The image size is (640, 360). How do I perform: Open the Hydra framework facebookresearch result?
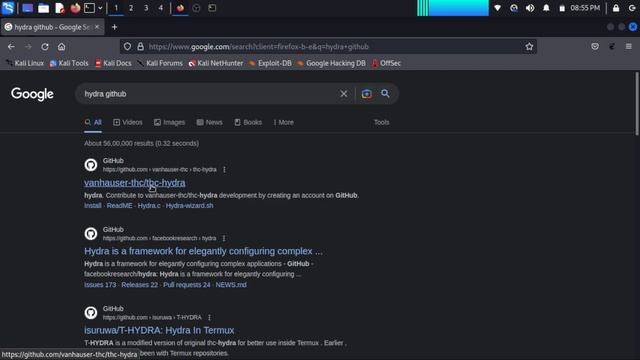click(x=203, y=251)
